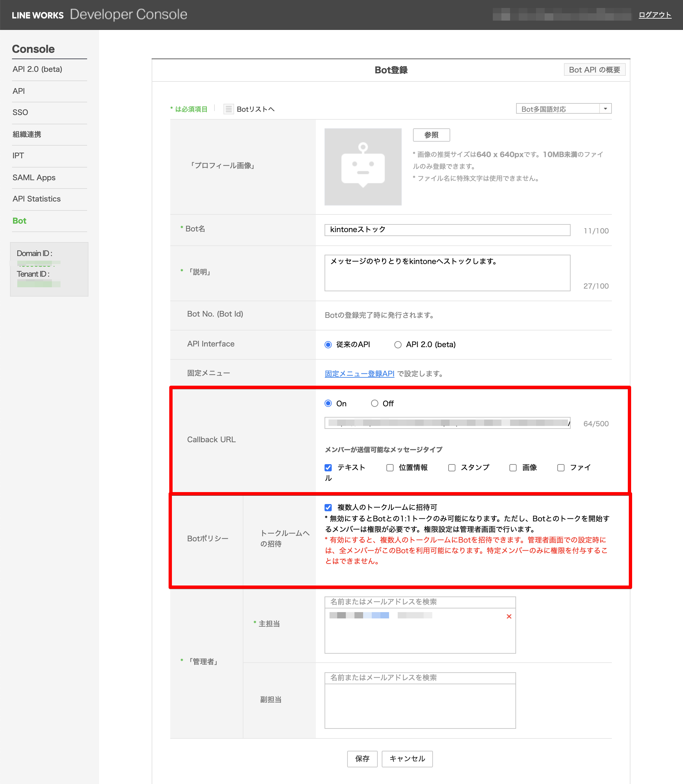Screen dimensions: 683x784
Task: Go to SAML Apps menu item
Action: 34,178
